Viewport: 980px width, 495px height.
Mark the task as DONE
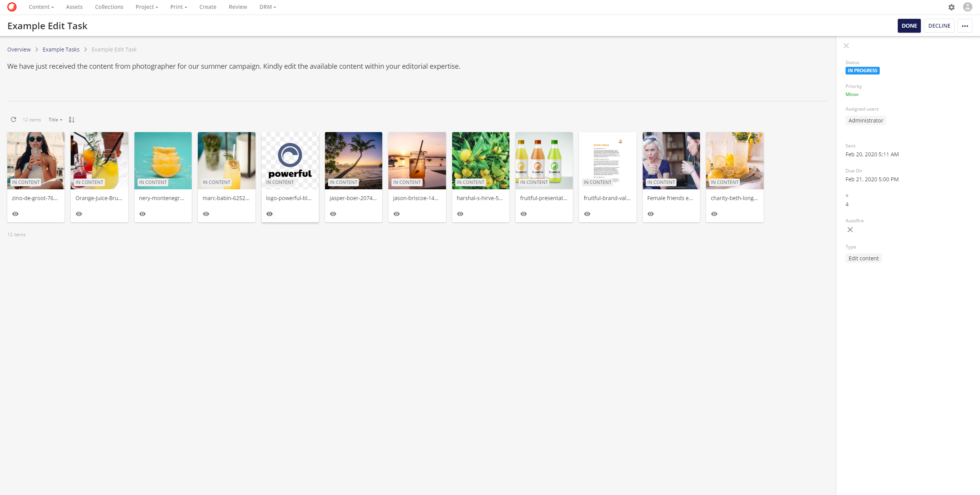point(909,25)
